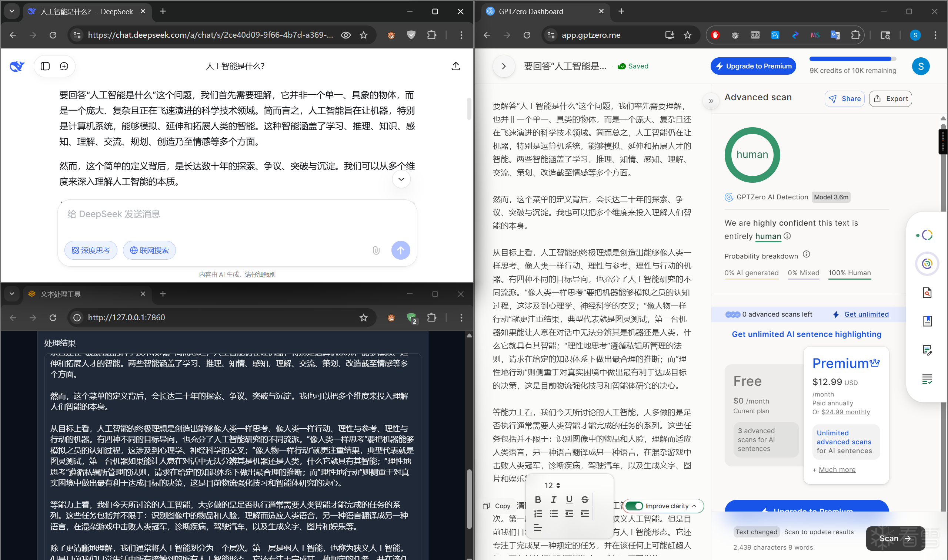Select the GPTZero Dashboard browser tab
The image size is (948, 560).
tap(530, 12)
